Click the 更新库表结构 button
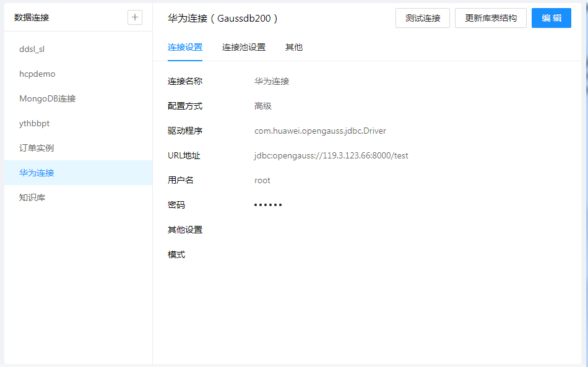588x367 pixels. [x=491, y=18]
